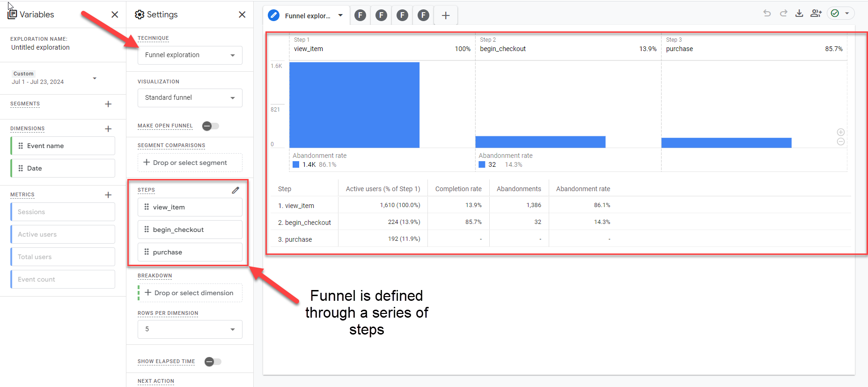This screenshot has height=387, width=868.
Task: Redo the last change
Action: (x=783, y=13)
